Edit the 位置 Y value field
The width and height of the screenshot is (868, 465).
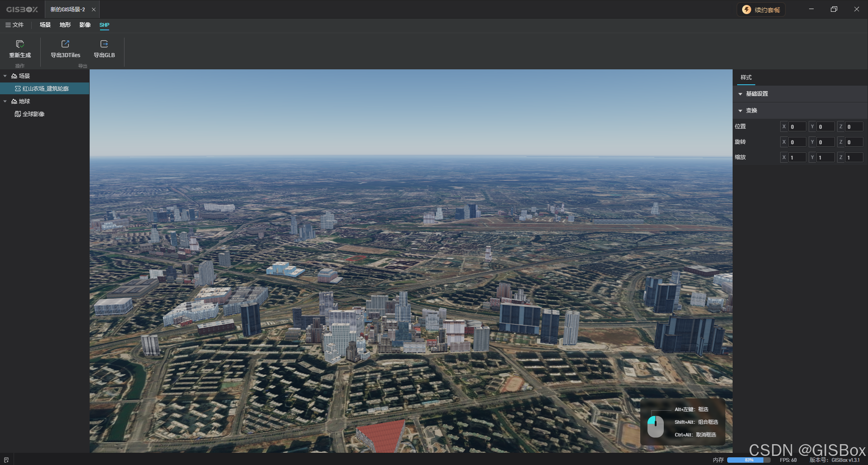tap(826, 127)
